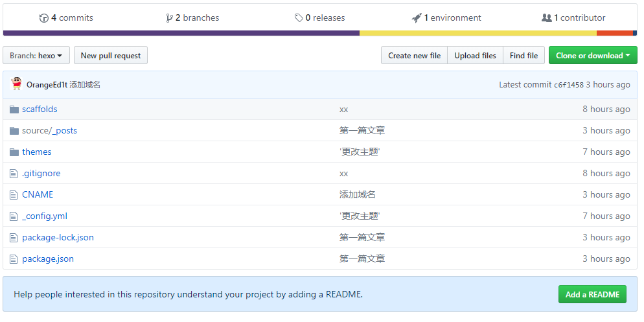Click the themes folder icon

[x=14, y=152]
